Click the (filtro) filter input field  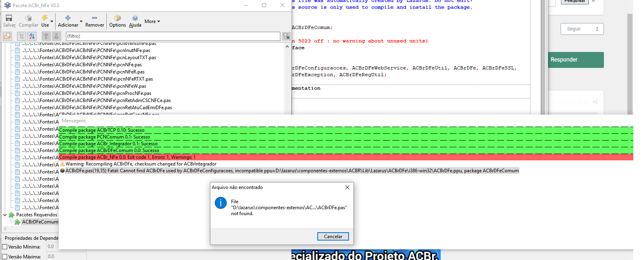pos(173,36)
